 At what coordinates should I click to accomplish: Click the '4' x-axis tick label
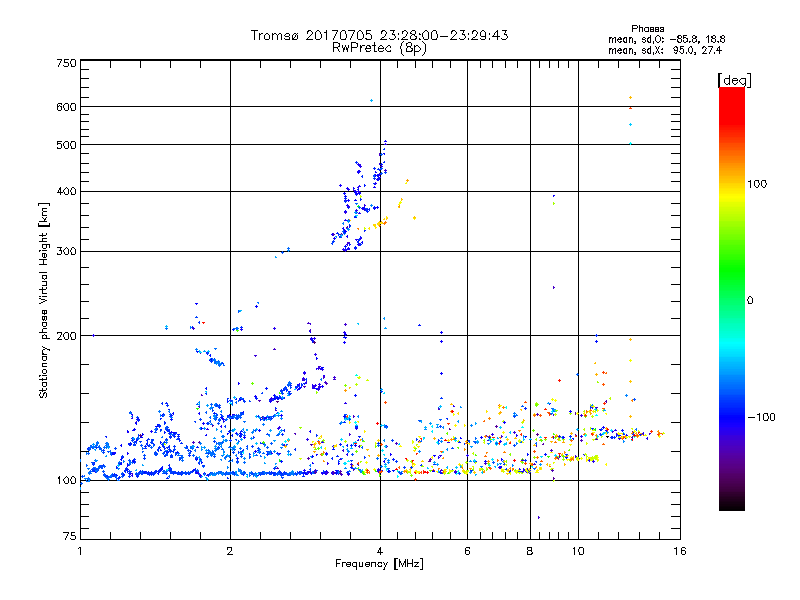[x=380, y=551]
